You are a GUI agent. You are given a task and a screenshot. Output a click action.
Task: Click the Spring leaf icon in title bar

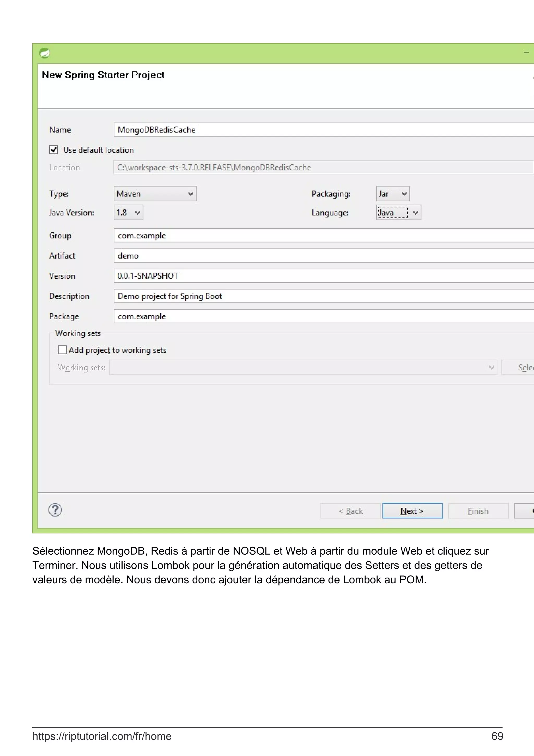(x=44, y=53)
